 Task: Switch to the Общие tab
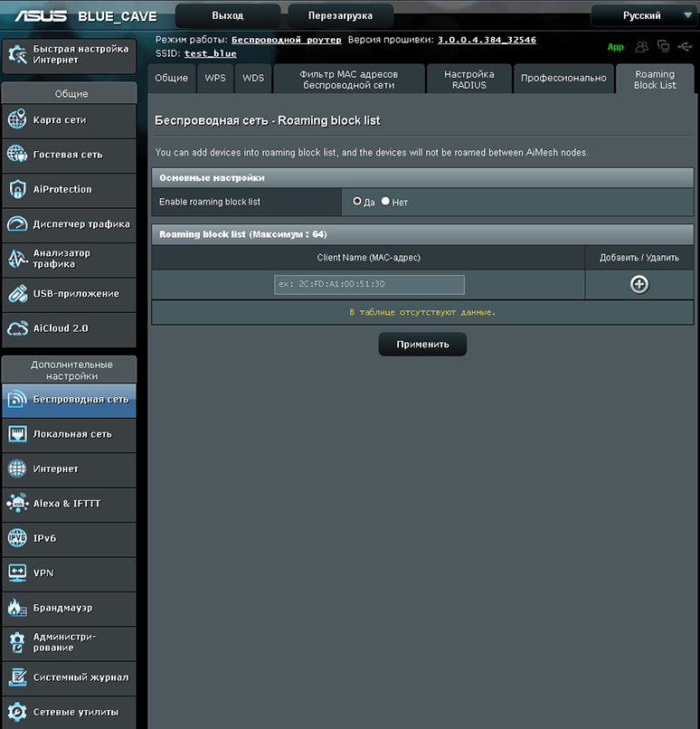tap(172, 78)
